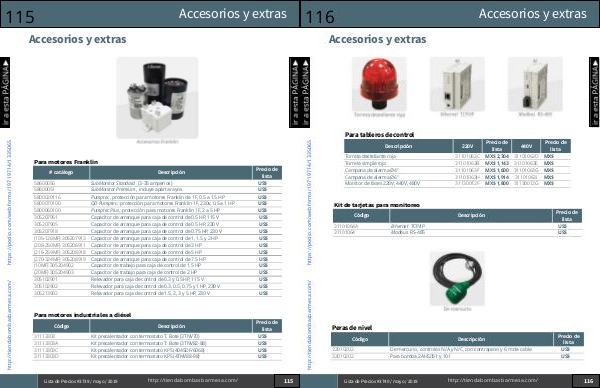Open the Franklin accessories product photo
Image resolution: width=600 pixels, height=388 pixels.
point(157,98)
